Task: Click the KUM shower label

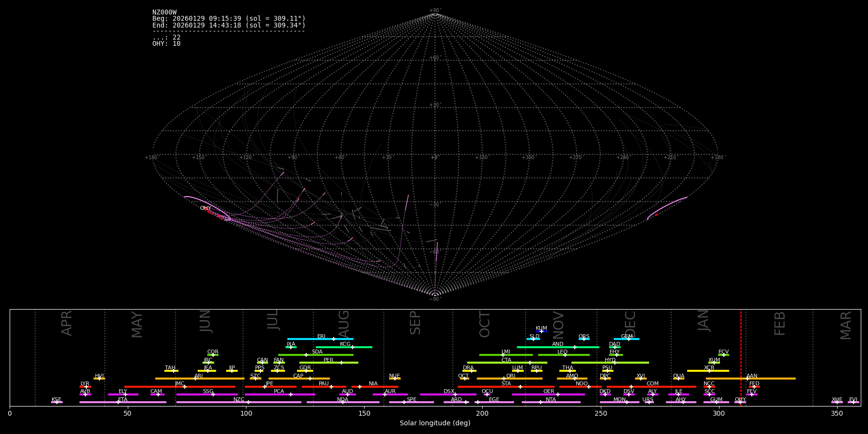Action: point(542,328)
